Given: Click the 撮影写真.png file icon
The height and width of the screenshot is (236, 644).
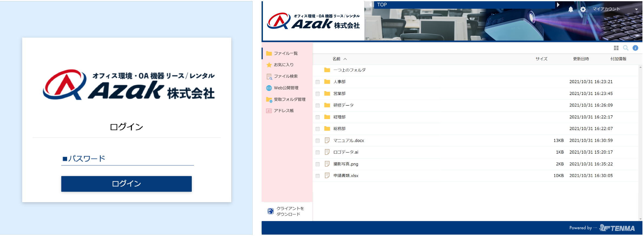Looking at the screenshot, I should click(327, 164).
